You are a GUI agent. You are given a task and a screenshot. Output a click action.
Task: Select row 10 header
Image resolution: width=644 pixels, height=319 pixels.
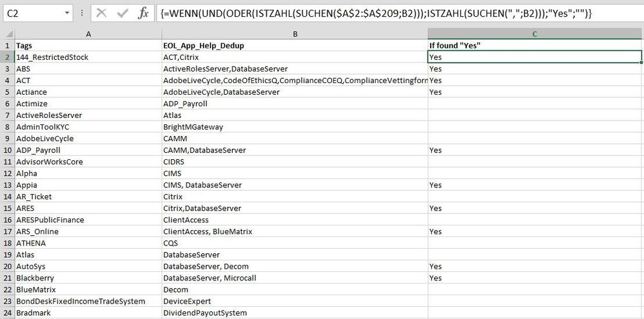tap(7, 150)
